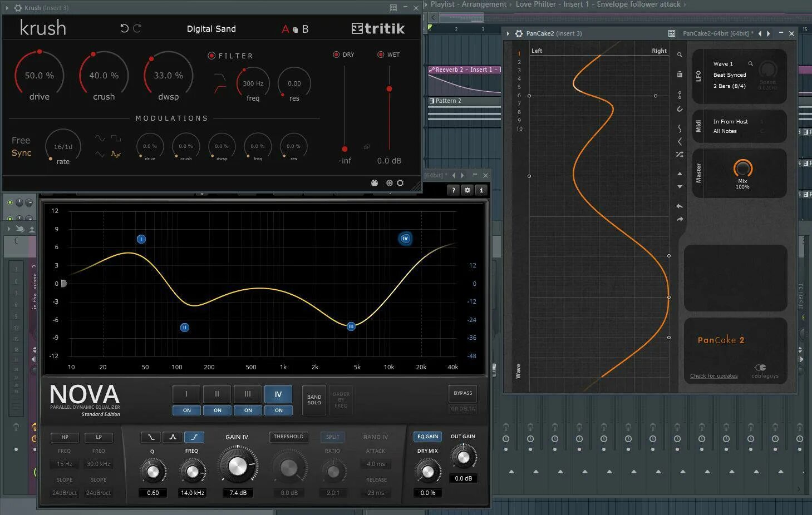Toggle the Krush FILTER enable button
The height and width of the screenshot is (515, 812).
tap(211, 56)
